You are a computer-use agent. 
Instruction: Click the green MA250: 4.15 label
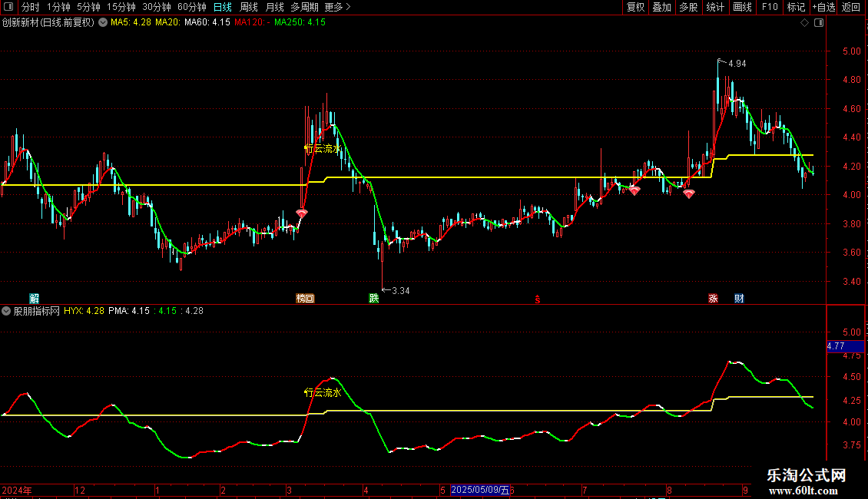[300, 22]
